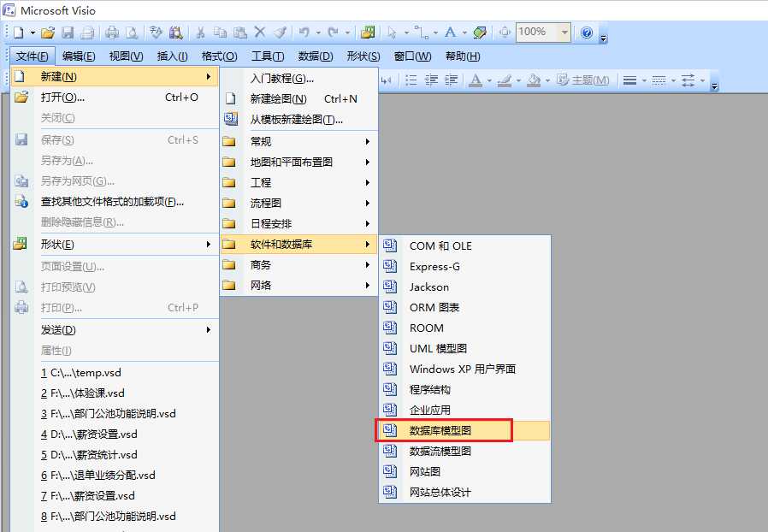Select the Text tool A icon
Screen dimensions: 768x532
[x=450, y=33]
